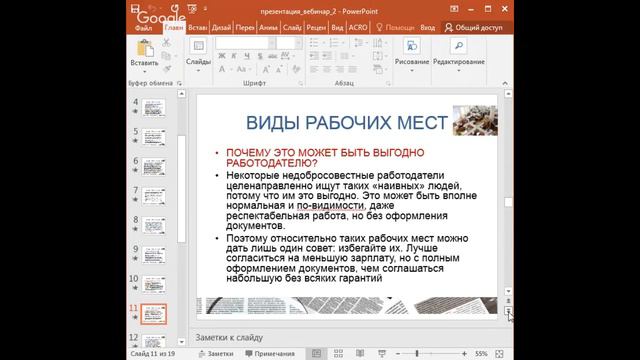Switch to Дизайн ribbon tab
This screenshot has height=360, width=640.
tap(221, 28)
